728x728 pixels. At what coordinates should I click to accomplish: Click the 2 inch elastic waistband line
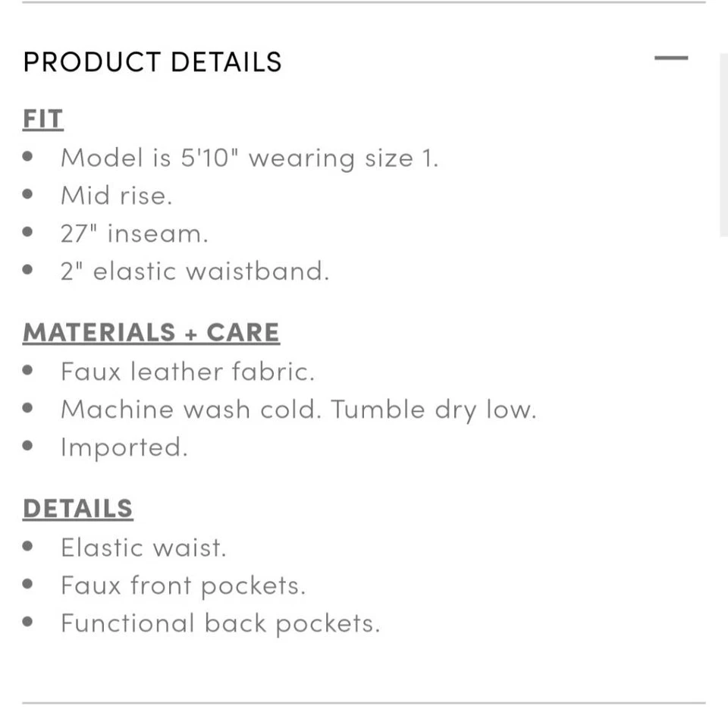tap(196, 270)
